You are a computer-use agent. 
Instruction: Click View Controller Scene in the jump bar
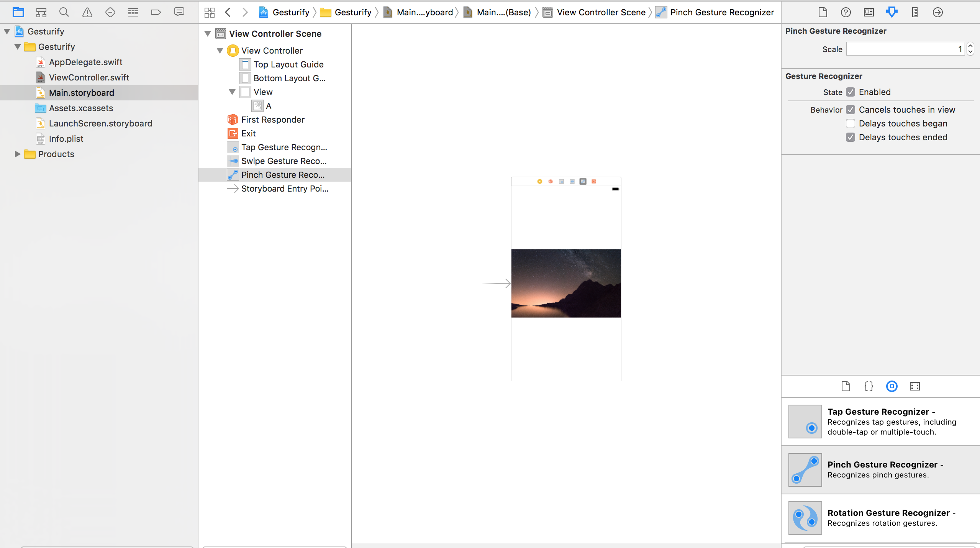[600, 12]
